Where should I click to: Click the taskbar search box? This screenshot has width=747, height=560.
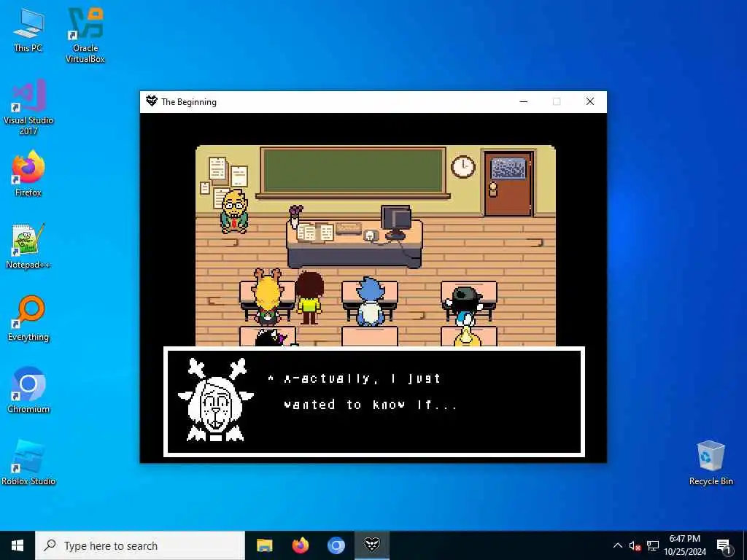140,545
